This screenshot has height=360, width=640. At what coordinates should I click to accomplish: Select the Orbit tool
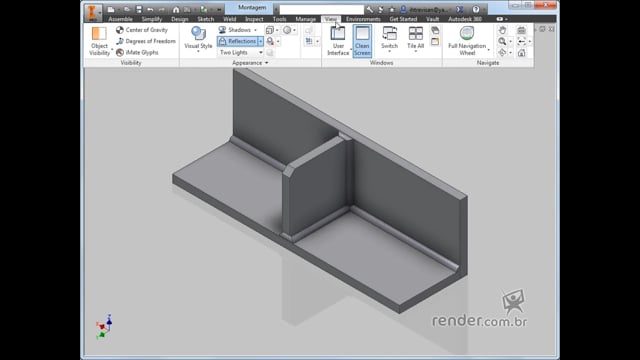point(502,53)
